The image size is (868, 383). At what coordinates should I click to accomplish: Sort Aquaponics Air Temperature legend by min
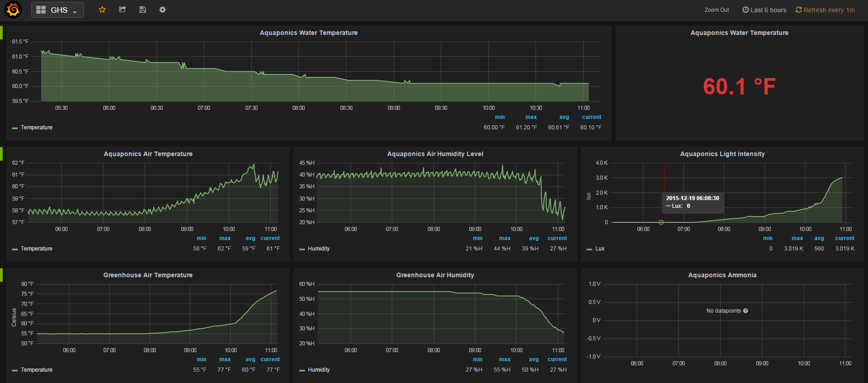click(x=201, y=238)
